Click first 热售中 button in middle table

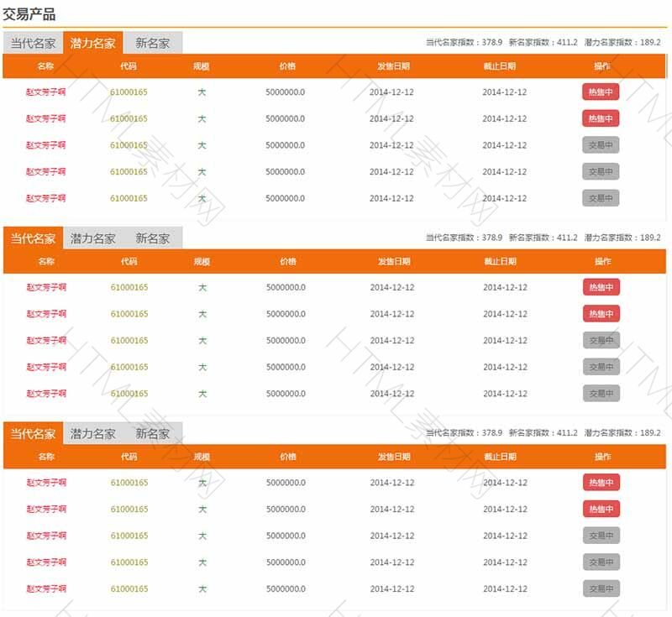601,288
